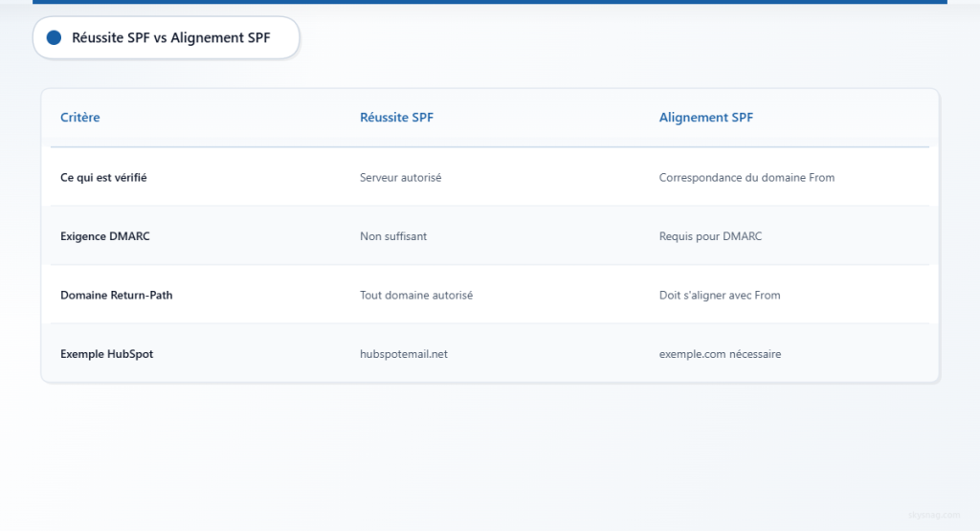The image size is (980, 531).
Task: Select the 'Serveur autorisé' cell
Action: point(400,177)
